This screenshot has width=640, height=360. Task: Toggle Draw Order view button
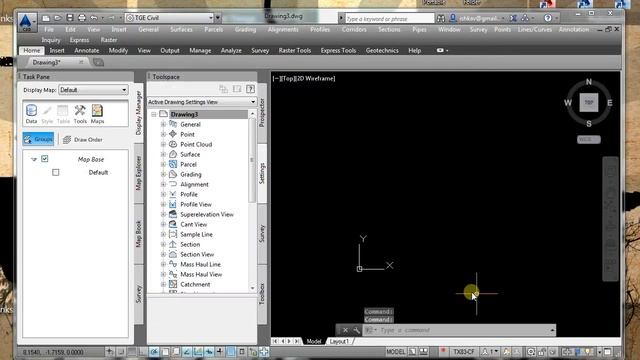tap(83, 140)
